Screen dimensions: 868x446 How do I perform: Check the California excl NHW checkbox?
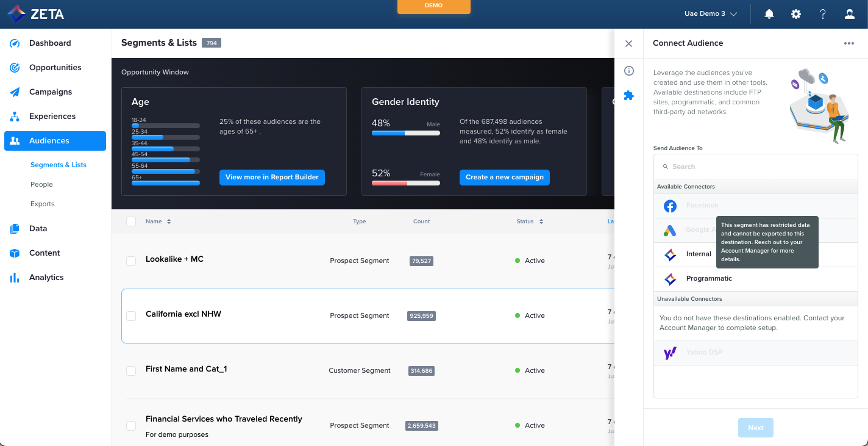(131, 316)
